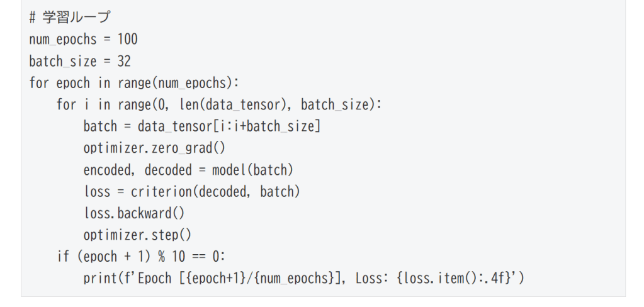Click the batch = data_tensor slice line
Screen dimensions: 644x307
point(201,126)
